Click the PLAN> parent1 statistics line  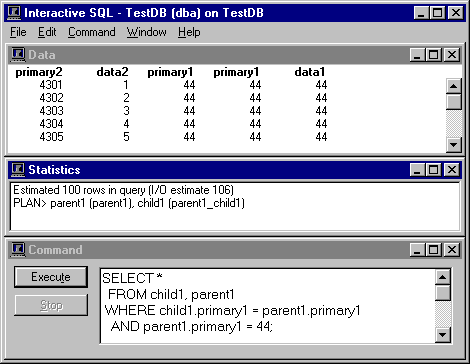129,203
